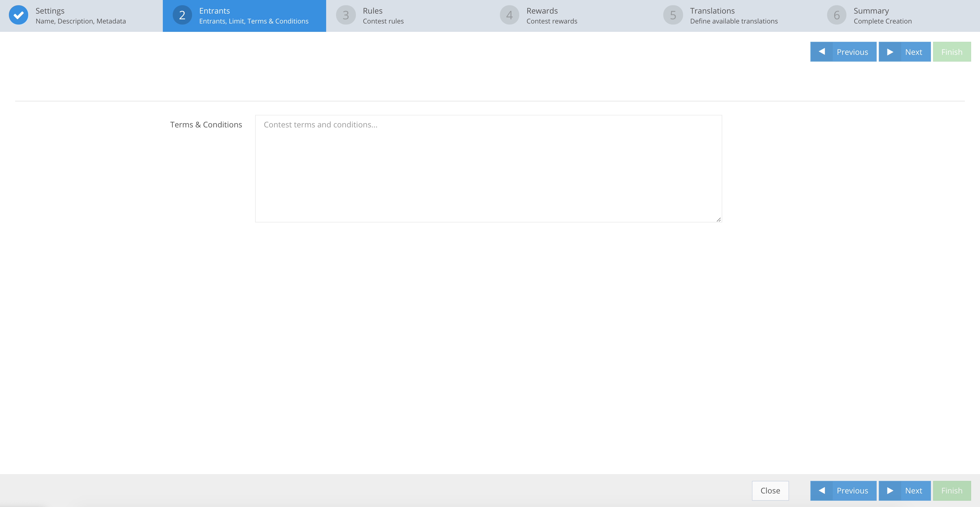The height and width of the screenshot is (507, 980).
Task: Click the Close button in footer
Action: pos(770,491)
